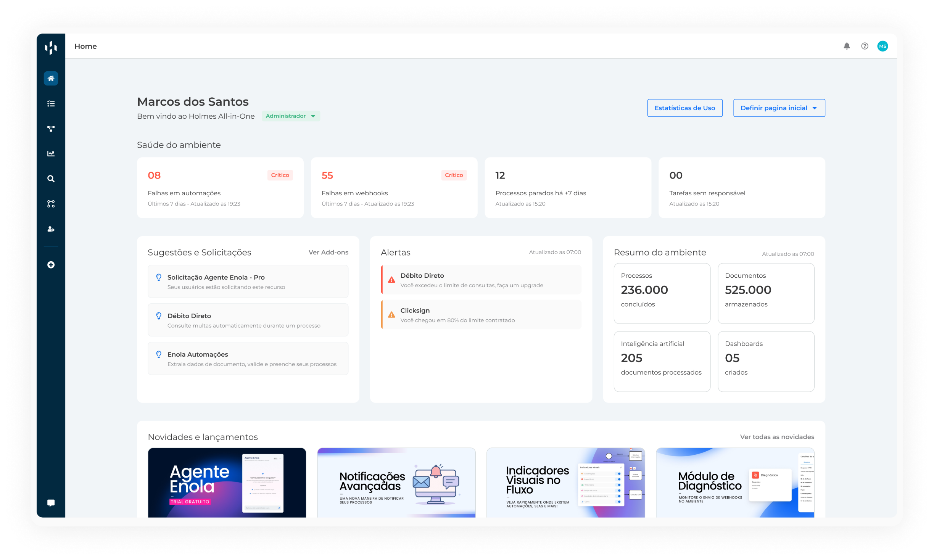934x560 pixels.
Task: Open the task list sidebar icon
Action: click(51, 103)
